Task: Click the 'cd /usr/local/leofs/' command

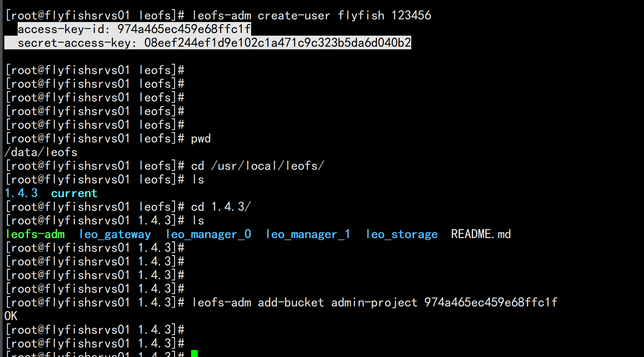Action: pos(257,166)
